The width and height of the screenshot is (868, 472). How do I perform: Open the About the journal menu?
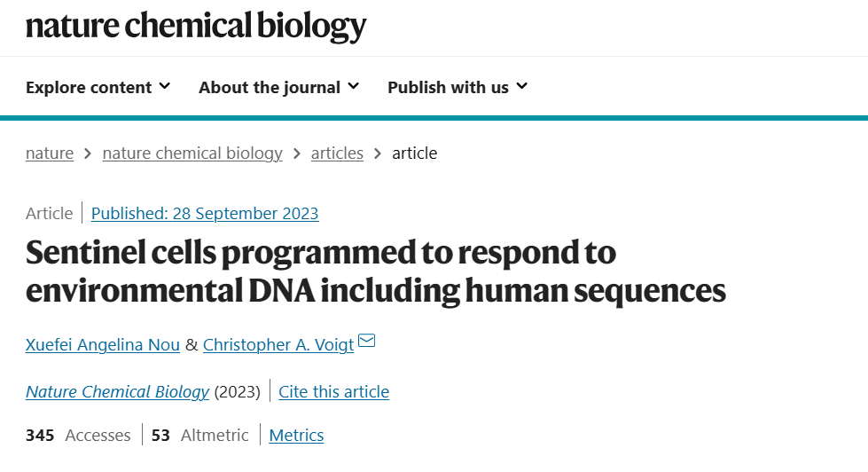pos(279,88)
